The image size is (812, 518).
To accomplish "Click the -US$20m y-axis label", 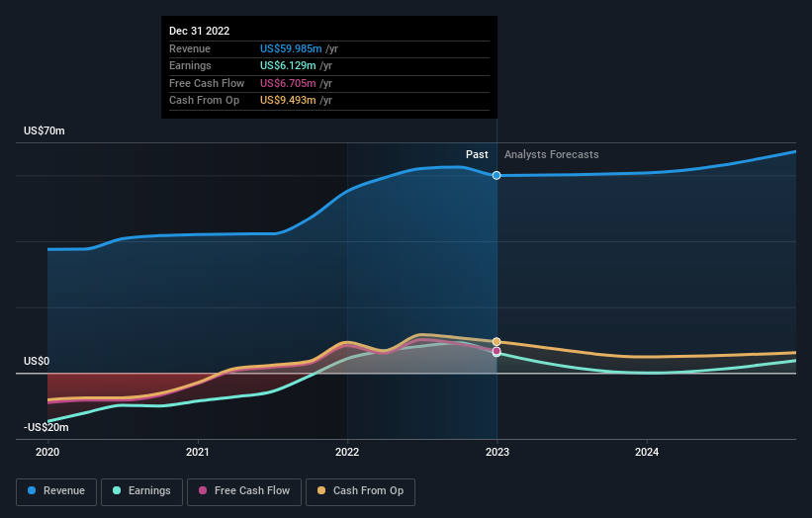I will (x=46, y=427).
